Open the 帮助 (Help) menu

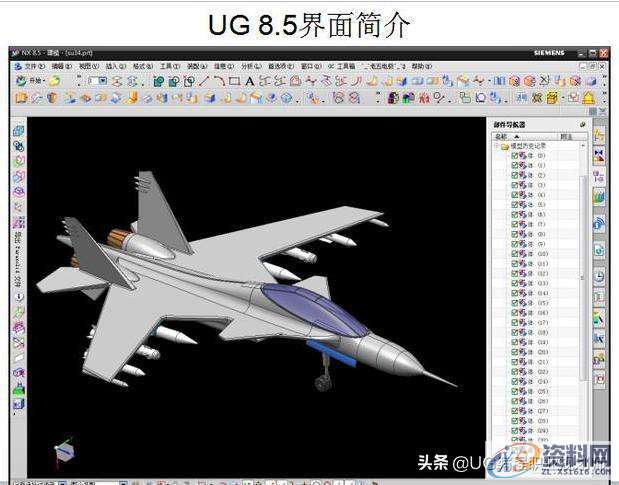[x=422, y=66]
